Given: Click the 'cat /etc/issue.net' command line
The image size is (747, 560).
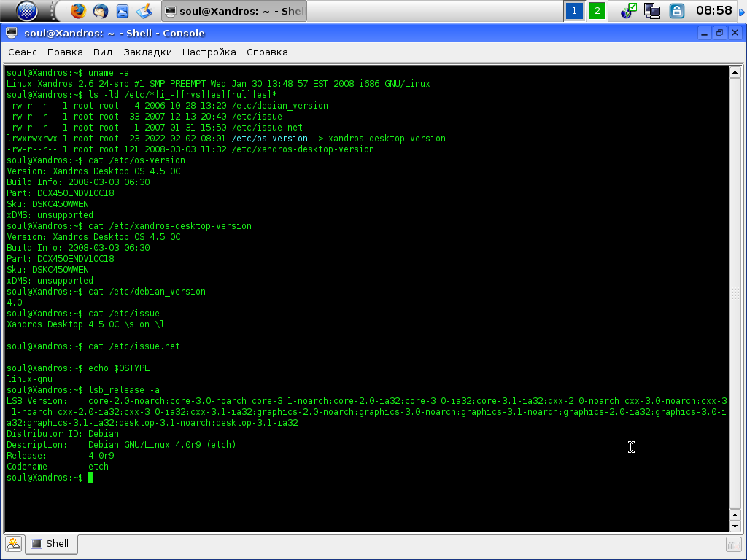Looking at the screenshot, I should (x=93, y=346).
